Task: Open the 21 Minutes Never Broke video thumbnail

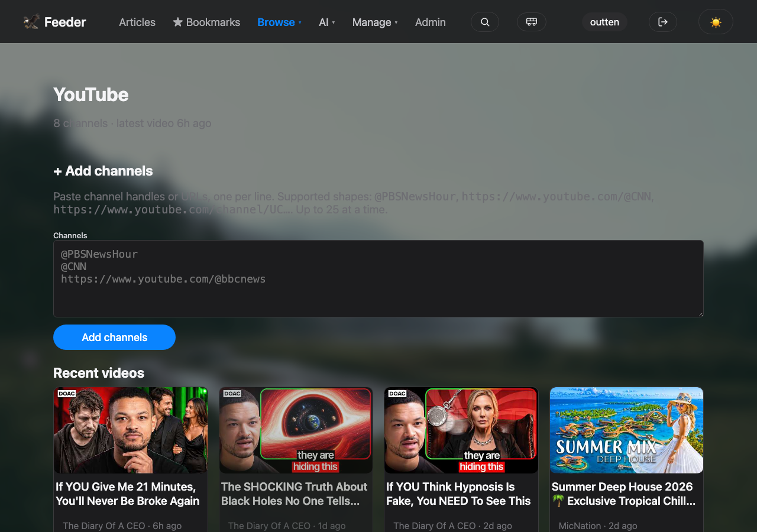Action: [131, 430]
